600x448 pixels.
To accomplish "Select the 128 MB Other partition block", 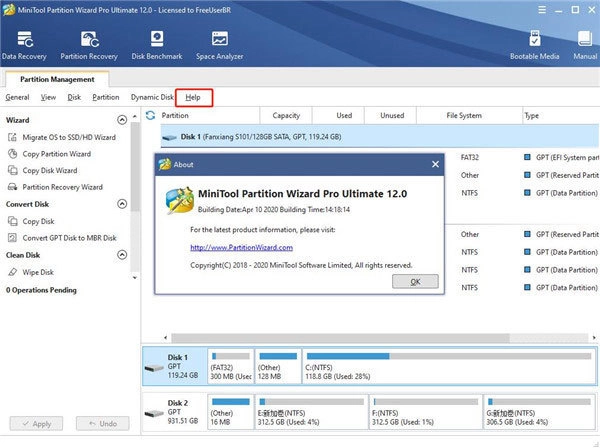I will pyautogui.click(x=278, y=366).
